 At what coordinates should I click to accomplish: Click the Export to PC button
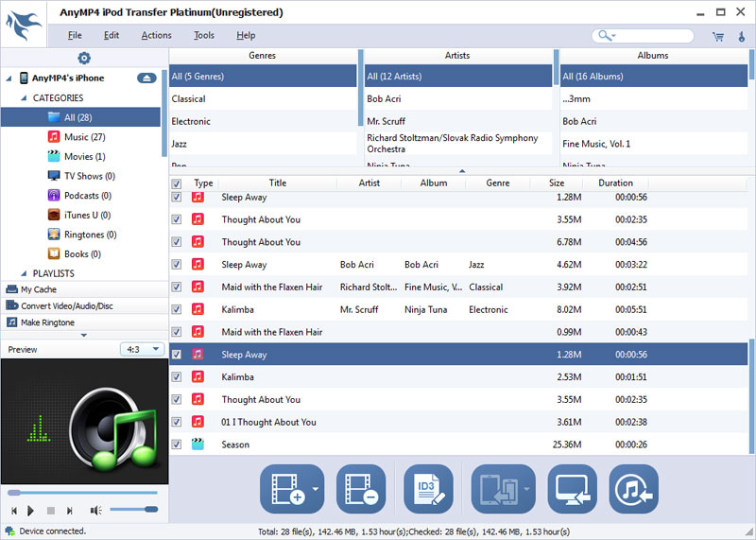pyautogui.click(x=572, y=489)
